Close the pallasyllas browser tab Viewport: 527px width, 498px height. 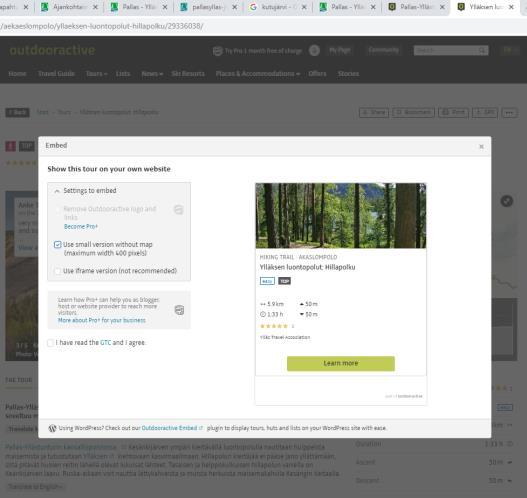[235, 7]
